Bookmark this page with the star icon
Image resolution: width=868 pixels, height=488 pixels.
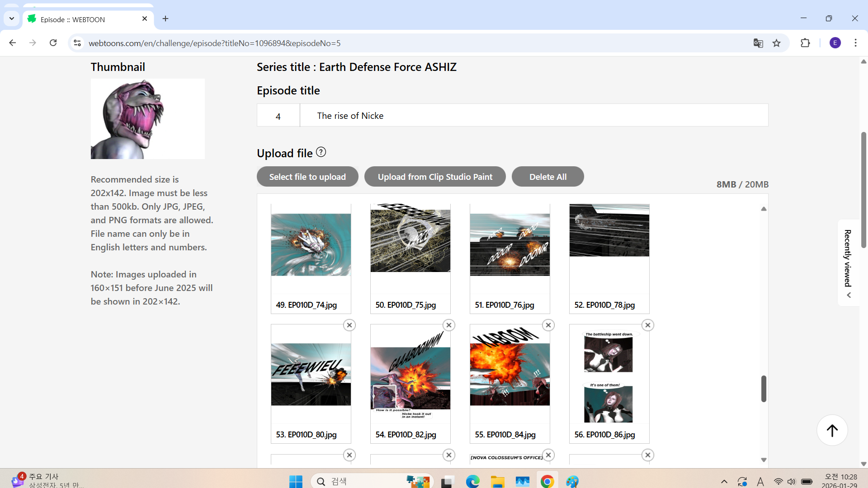coord(777,43)
